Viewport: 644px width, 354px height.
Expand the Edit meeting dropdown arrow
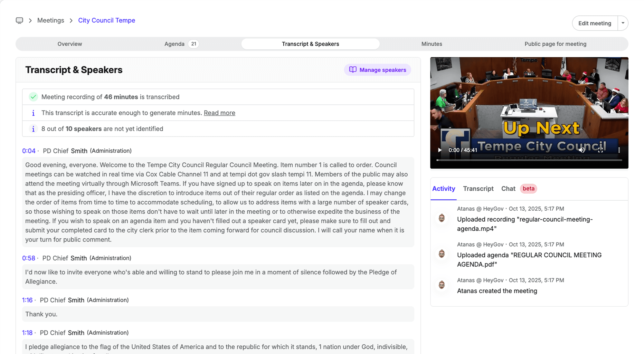pos(623,23)
